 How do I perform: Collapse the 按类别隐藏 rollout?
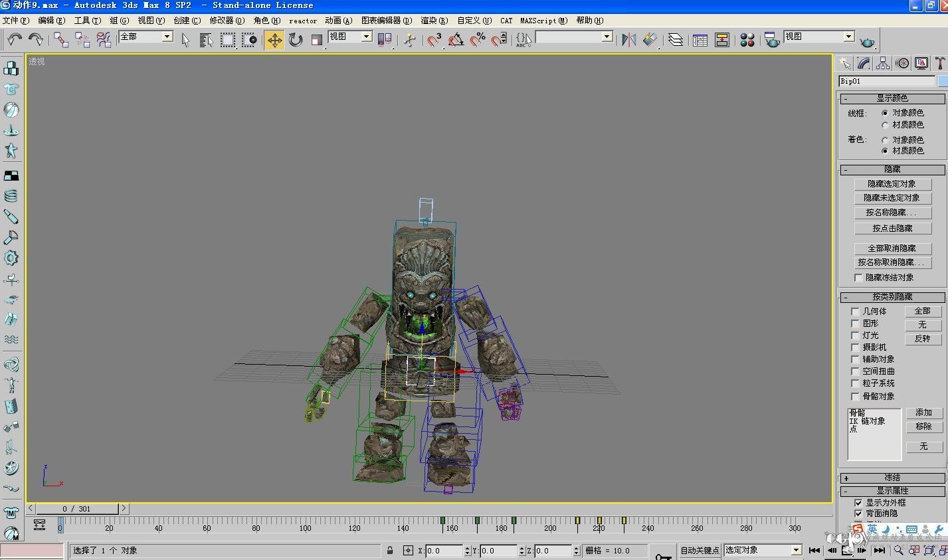(x=892, y=297)
